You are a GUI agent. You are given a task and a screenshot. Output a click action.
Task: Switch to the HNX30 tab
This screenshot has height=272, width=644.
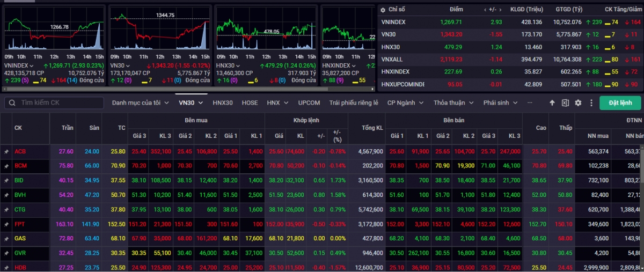pos(223,102)
